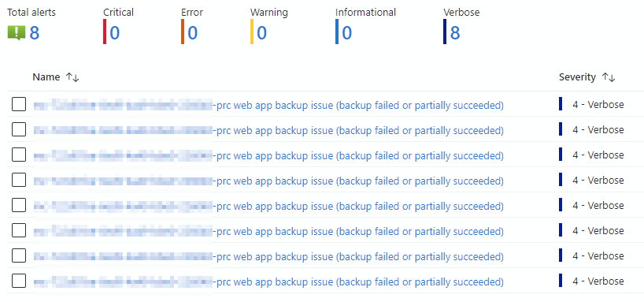Open the first web app backup issue alert
Screen dimensions: 644x302
pyautogui.click(x=268, y=106)
